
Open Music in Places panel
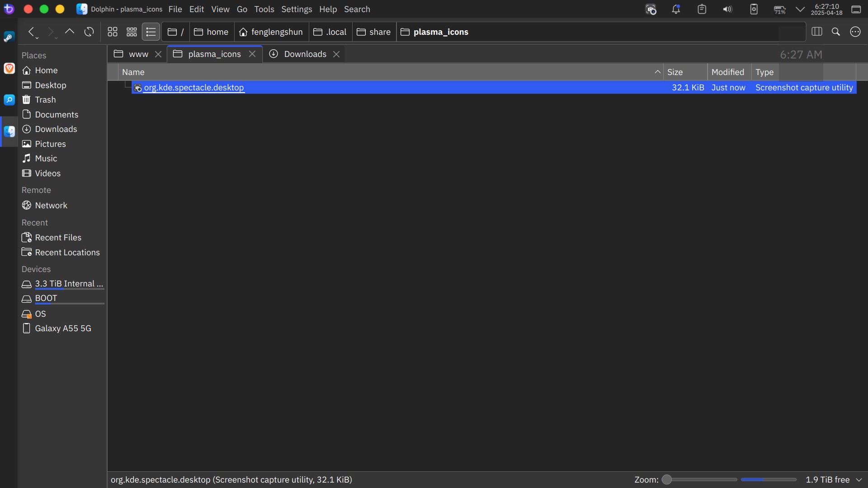62,159
